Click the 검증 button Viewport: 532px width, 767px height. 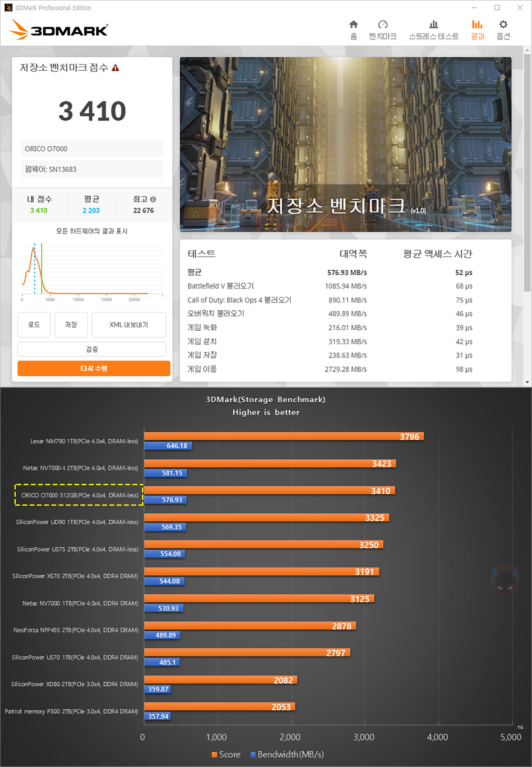(x=92, y=349)
